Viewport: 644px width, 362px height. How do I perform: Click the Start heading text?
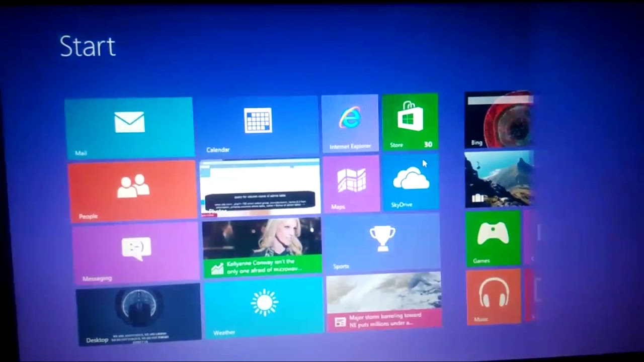(x=88, y=46)
